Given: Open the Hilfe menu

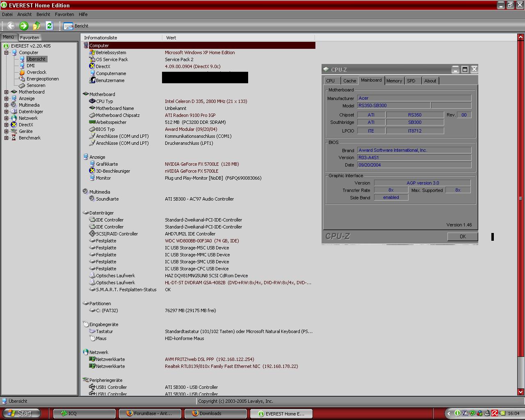Looking at the screenshot, I should [83, 14].
